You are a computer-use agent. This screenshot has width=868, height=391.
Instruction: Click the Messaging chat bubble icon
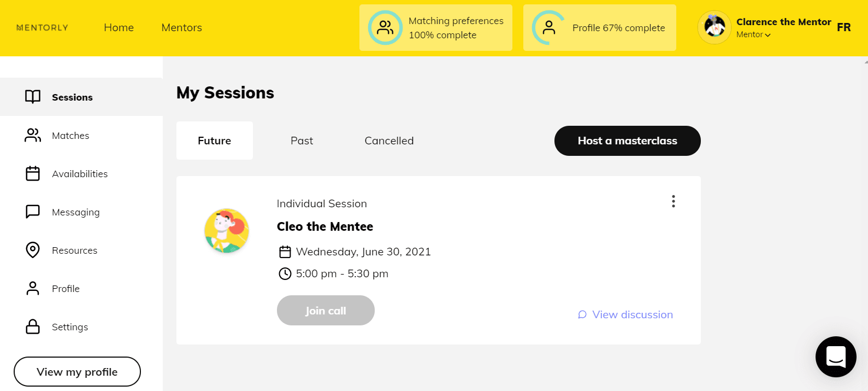click(x=33, y=212)
